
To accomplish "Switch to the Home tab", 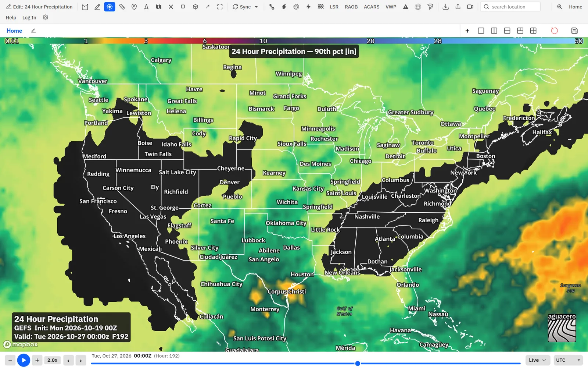I will click(x=14, y=31).
